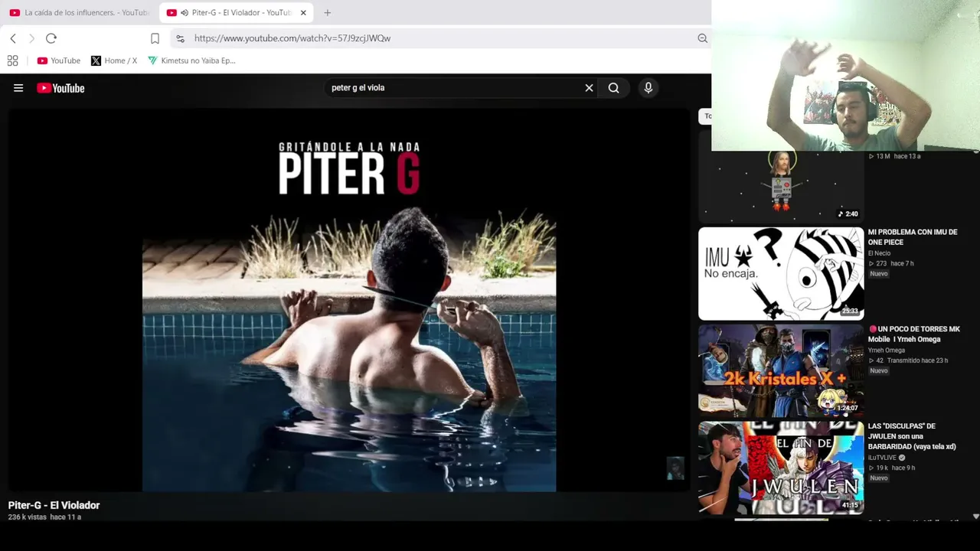Click the Nuevo badge under iLuTVLIVE

[x=879, y=478]
